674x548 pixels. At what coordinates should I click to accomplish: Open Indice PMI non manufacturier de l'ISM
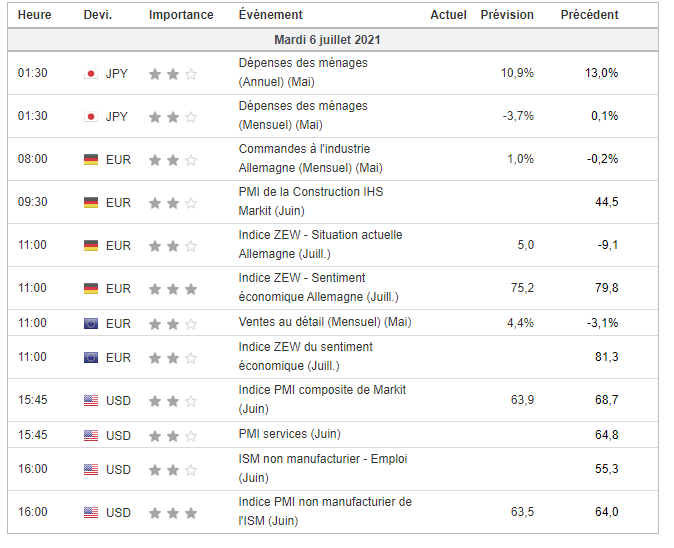325,511
